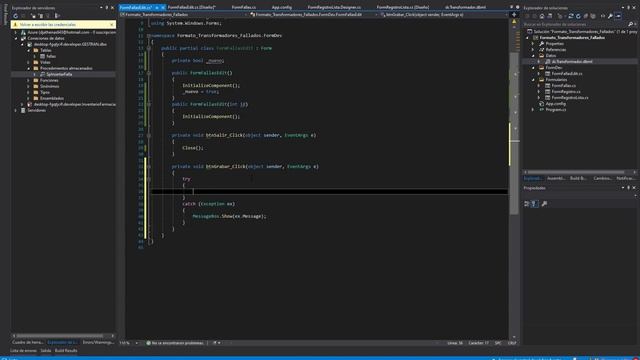
Task: Open the FormFallas.cs editor tab
Action: 244,7
